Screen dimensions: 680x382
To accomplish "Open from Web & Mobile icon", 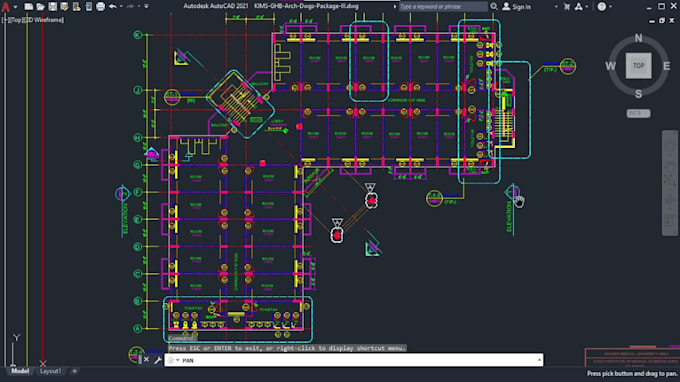I will [x=76, y=7].
